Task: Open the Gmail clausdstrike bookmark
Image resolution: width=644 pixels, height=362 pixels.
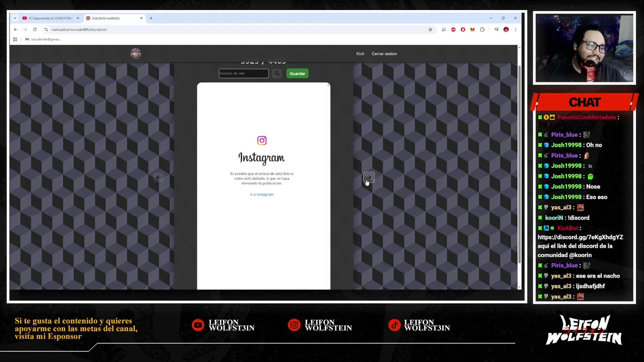Action: (43, 39)
